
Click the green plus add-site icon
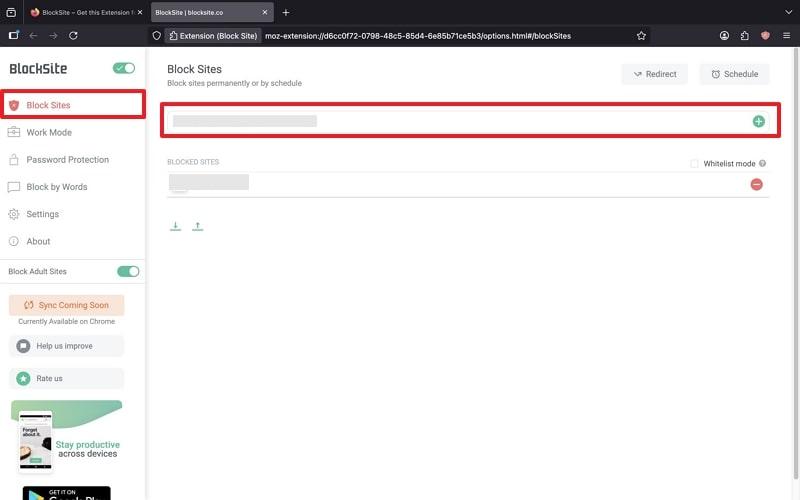(x=758, y=121)
